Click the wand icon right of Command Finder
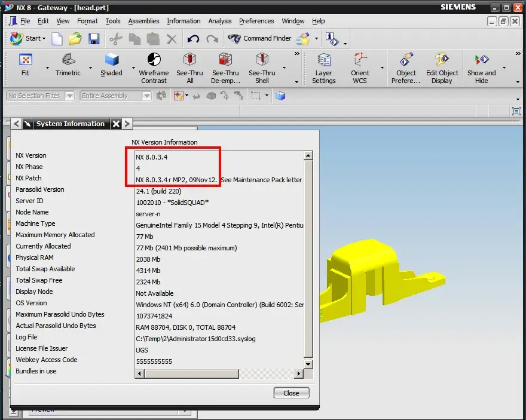Image resolution: width=526 pixels, height=420 pixels. (303, 39)
